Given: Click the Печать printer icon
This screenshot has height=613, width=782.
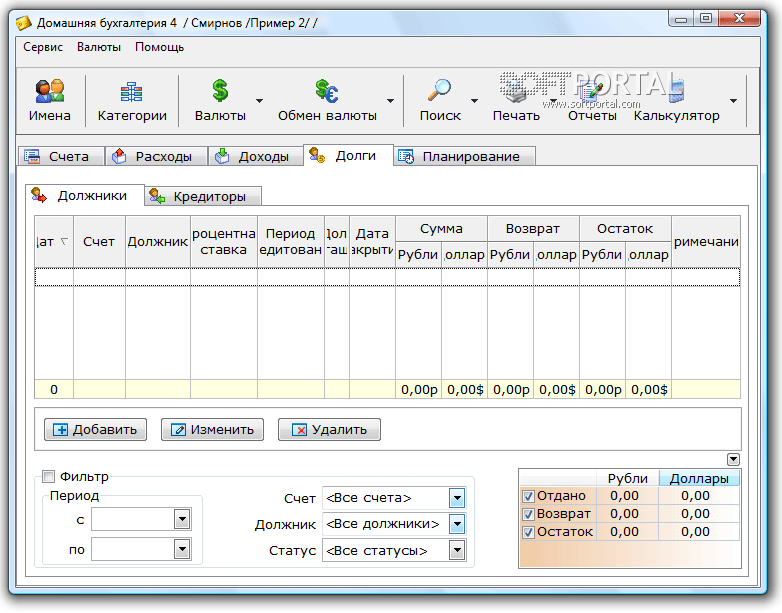Looking at the screenshot, I should 516,92.
